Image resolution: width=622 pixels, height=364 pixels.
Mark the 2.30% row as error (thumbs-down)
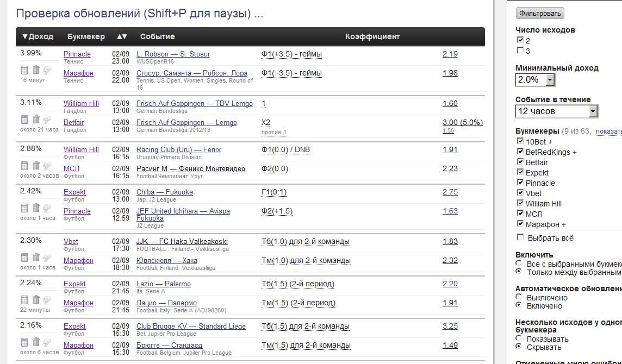click(x=47, y=258)
